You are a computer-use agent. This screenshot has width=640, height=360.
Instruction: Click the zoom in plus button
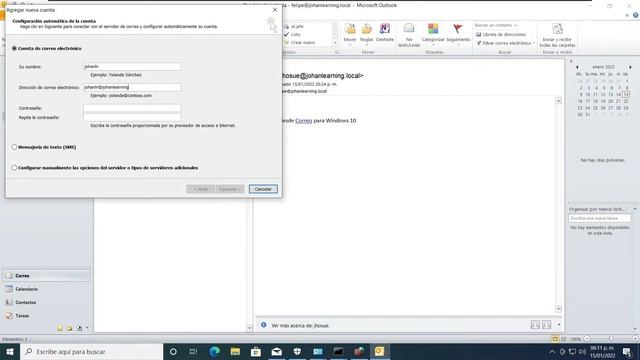point(635,339)
